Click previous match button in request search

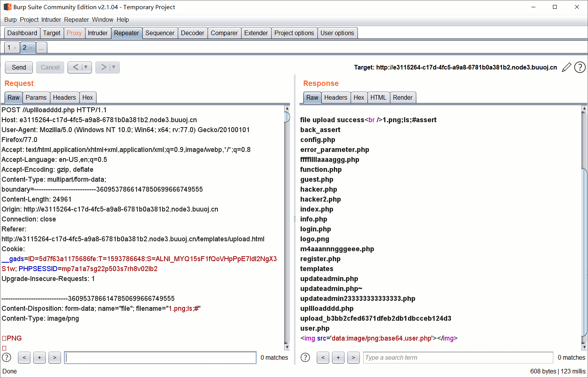coord(24,357)
